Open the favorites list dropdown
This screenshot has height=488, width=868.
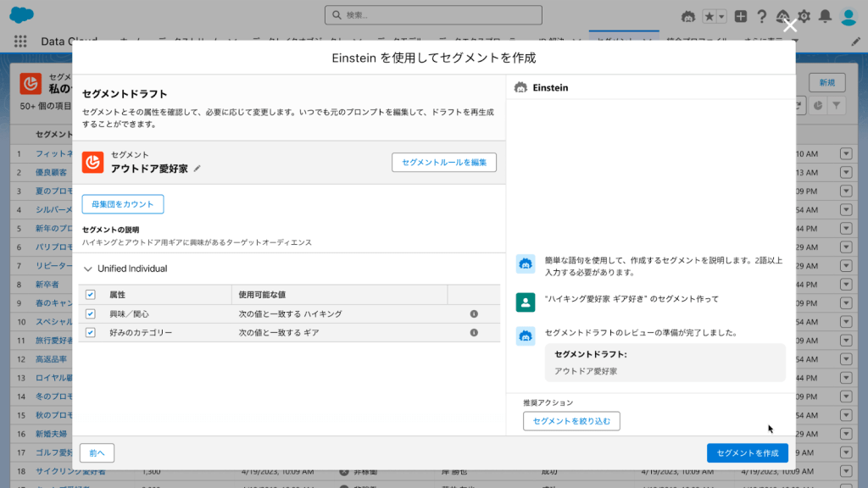[721, 16]
